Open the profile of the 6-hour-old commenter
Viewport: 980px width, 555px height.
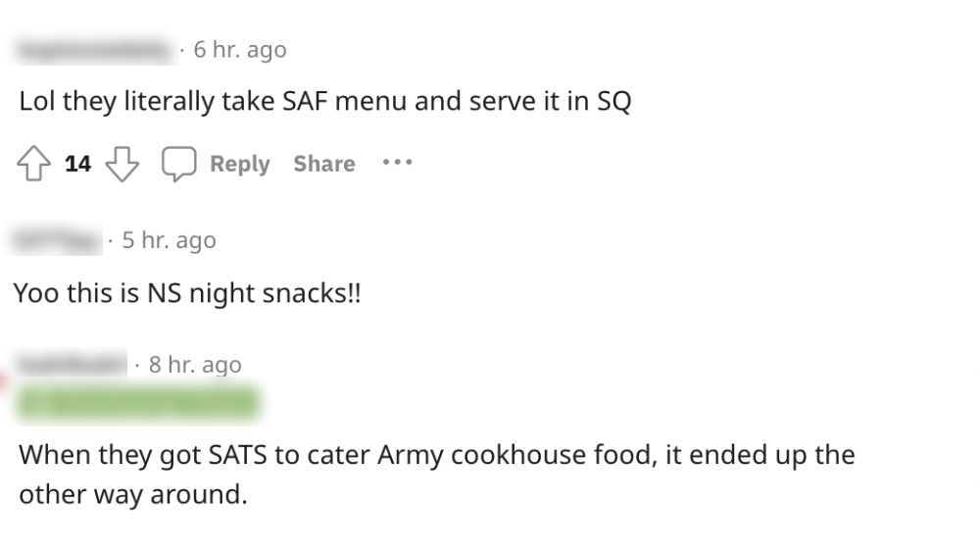tap(93, 49)
